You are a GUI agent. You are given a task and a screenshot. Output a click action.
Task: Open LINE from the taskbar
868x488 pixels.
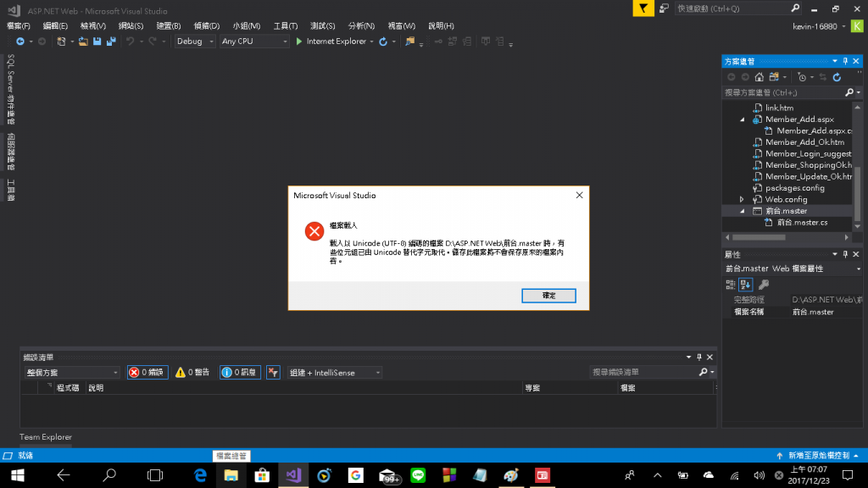pyautogui.click(x=418, y=475)
